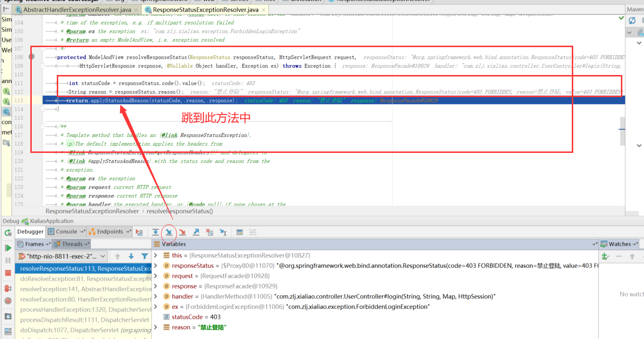Image resolution: width=644 pixels, height=339 pixels.
Task: Click ResponseStatusExceptionResolver breadcrumb
Action: [x=92, y=211]
